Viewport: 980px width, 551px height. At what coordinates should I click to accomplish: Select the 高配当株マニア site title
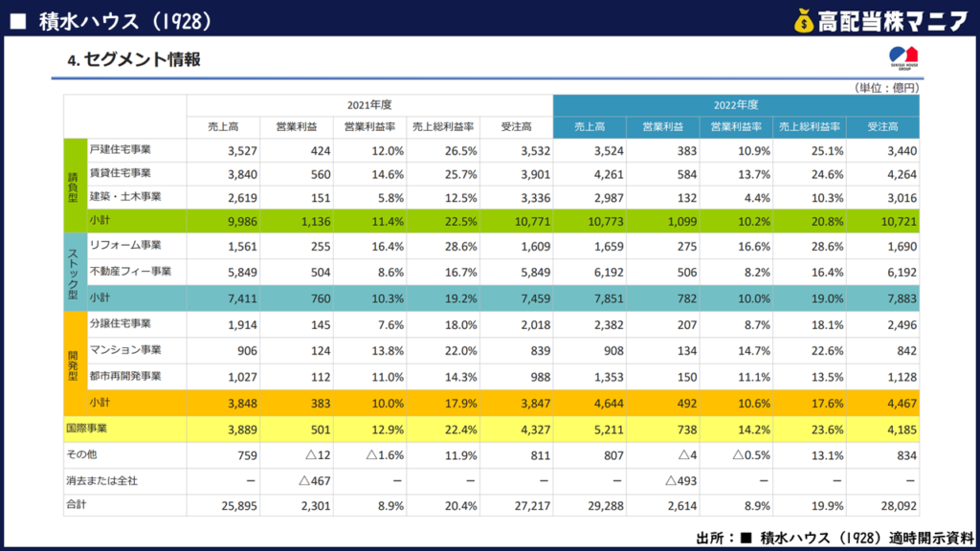coord(893,22)
